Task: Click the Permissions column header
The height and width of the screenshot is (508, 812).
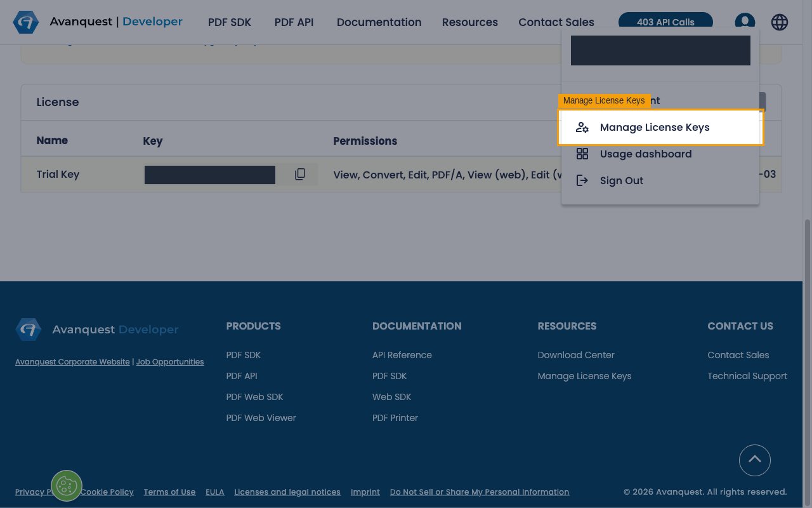Action: click(x=365, y=141)
